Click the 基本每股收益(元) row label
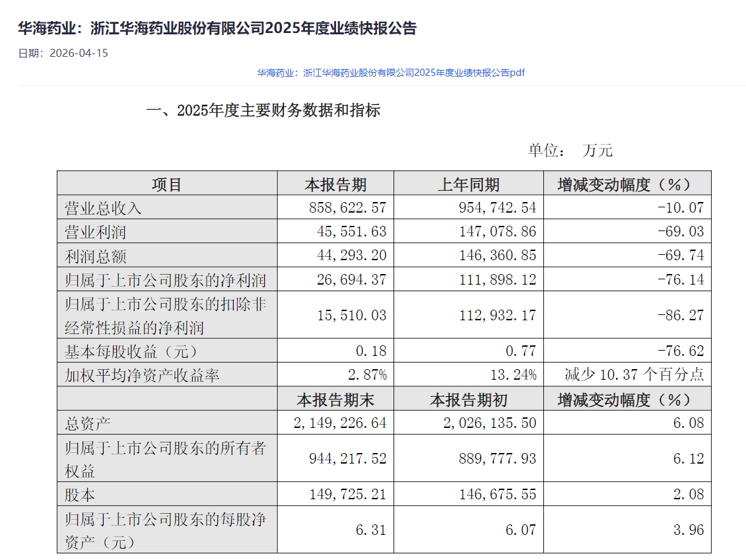 click(131, 351)
